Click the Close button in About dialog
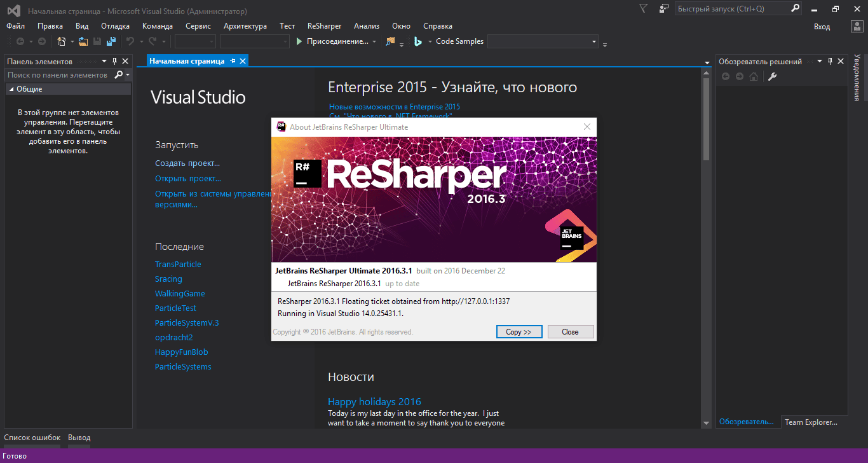 (570, 331)
